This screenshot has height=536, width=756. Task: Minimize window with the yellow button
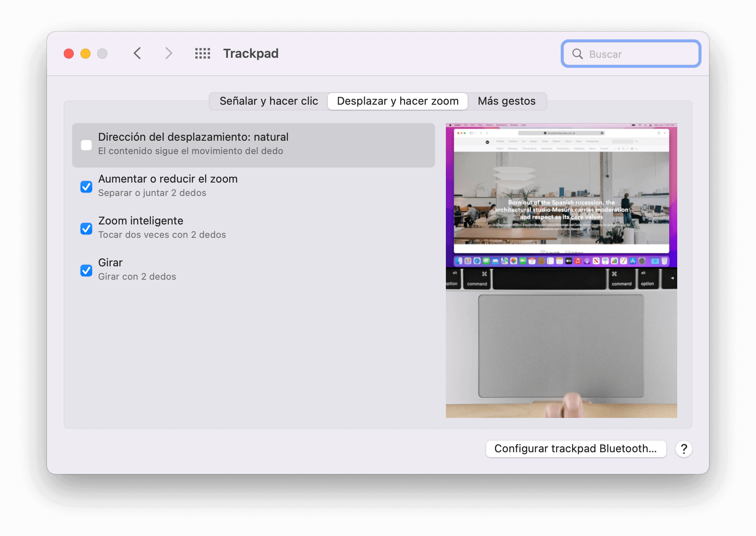[x=85, y=54]
